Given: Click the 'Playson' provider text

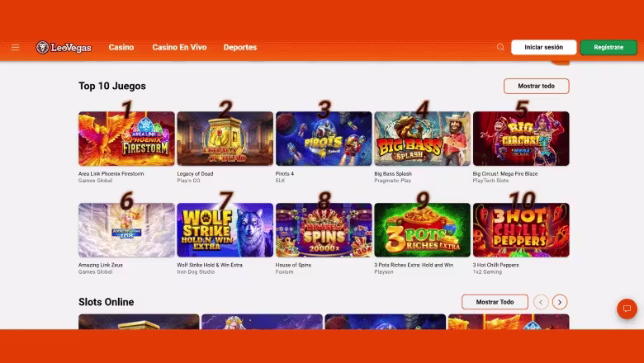Looking at the screenshot, I should point(384,272).
